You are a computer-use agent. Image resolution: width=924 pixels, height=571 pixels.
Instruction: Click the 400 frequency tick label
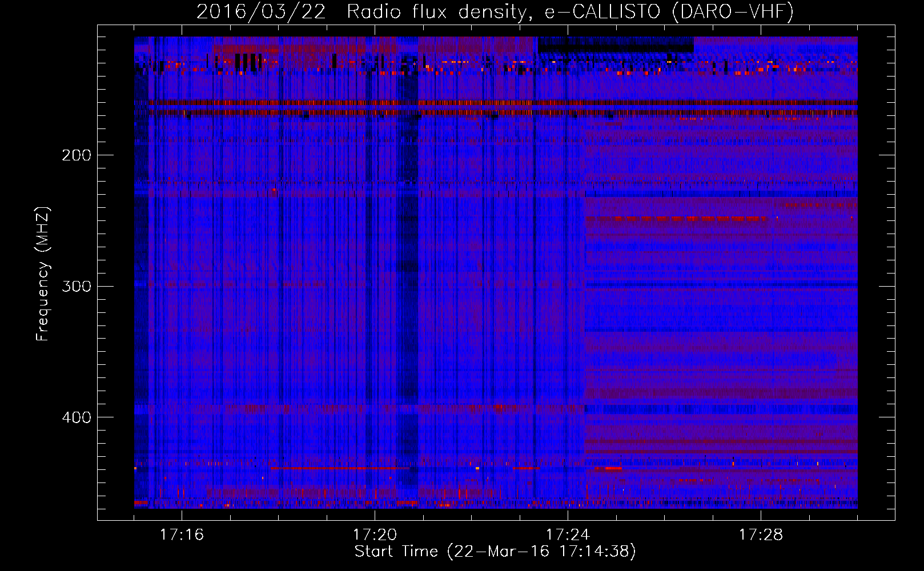tap(77, 417)
